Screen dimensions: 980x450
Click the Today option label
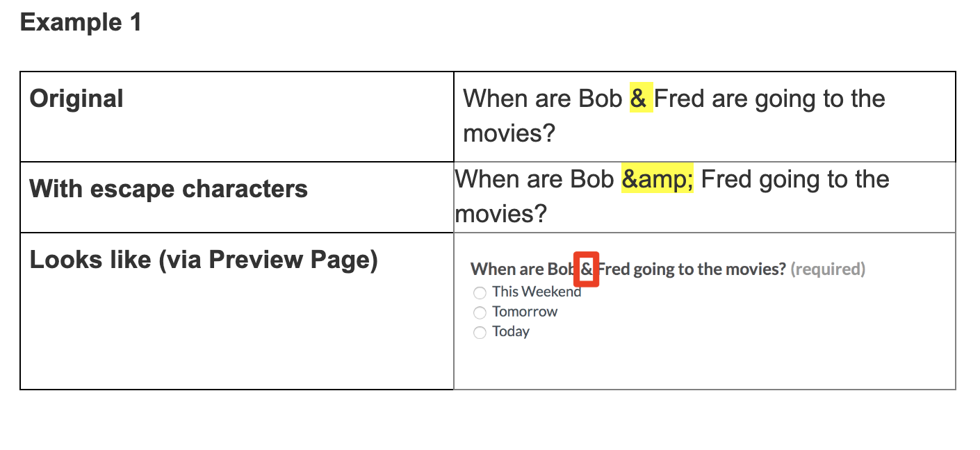(x=511, y=332)
